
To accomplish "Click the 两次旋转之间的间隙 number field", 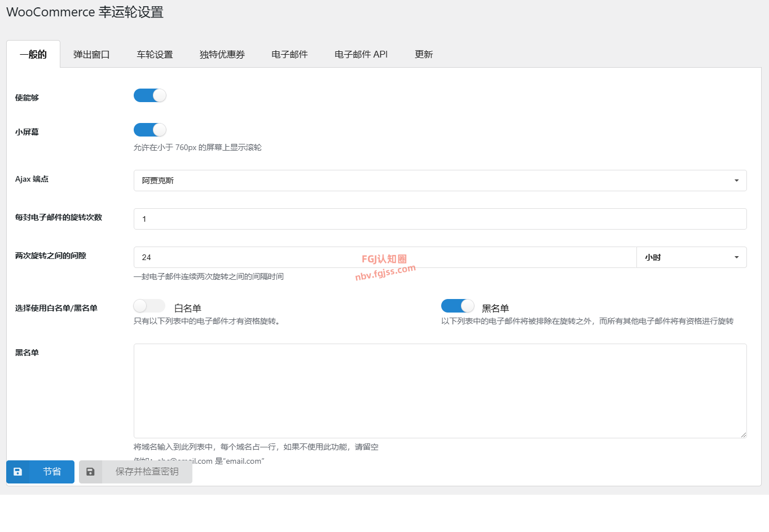I will [385, 257].
